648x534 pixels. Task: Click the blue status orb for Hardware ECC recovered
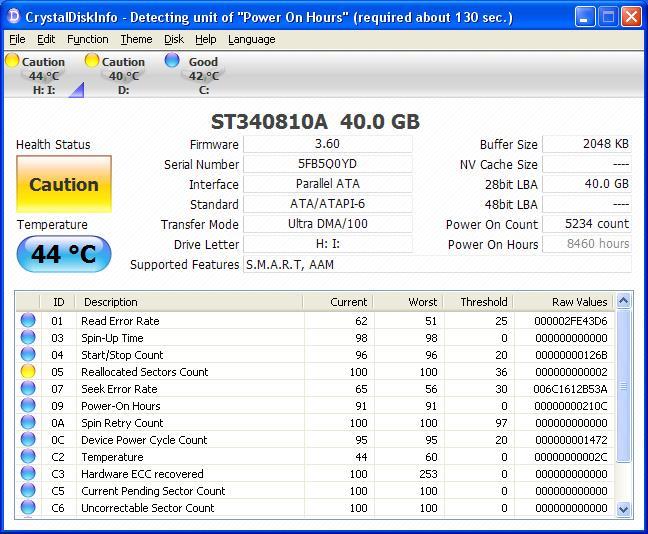pos(28,473)
